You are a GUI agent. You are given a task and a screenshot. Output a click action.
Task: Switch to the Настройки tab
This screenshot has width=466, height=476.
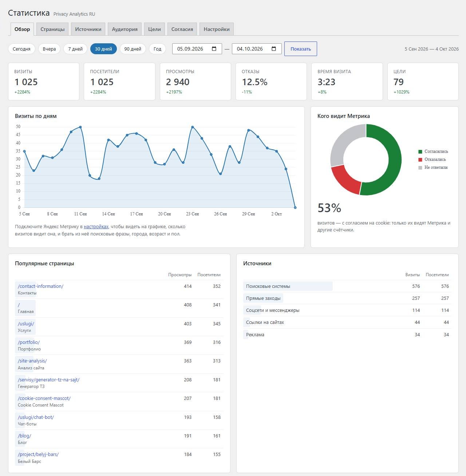(x=217, y=29)
